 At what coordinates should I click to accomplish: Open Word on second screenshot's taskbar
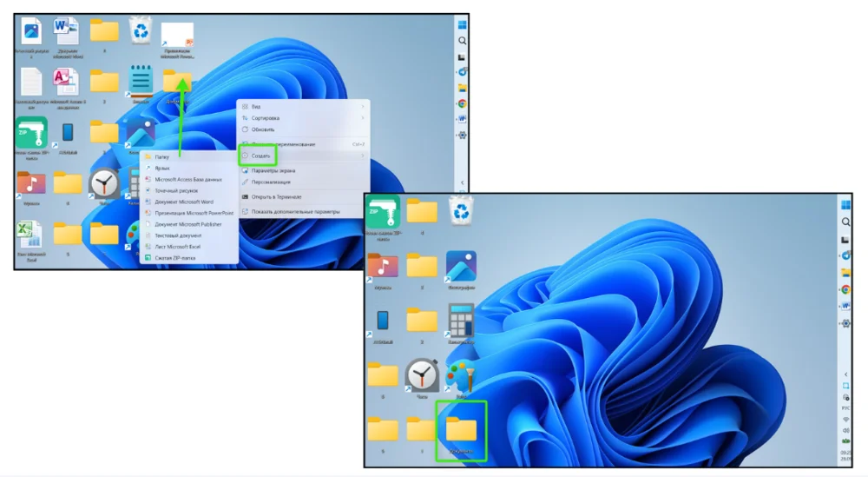[845, 306]
